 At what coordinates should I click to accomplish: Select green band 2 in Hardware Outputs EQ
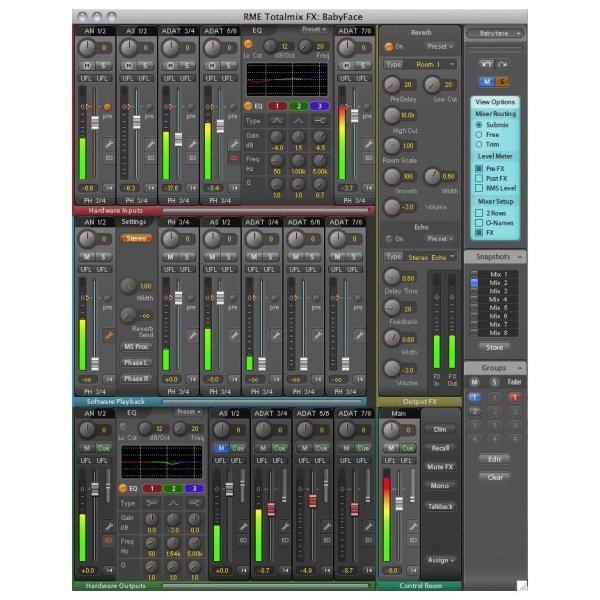click(173, 489)
